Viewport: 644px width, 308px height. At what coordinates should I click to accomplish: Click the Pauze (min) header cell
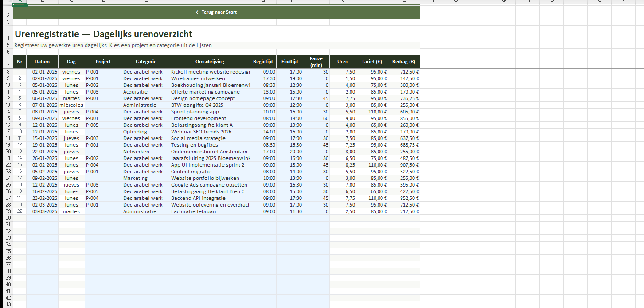pyautogui.click(x=316, y=62)
